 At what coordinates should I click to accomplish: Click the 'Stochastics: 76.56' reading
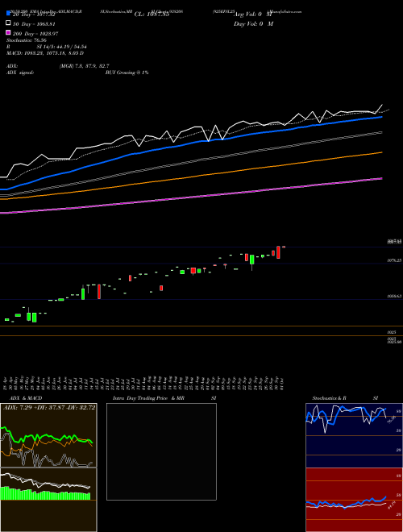27,40
